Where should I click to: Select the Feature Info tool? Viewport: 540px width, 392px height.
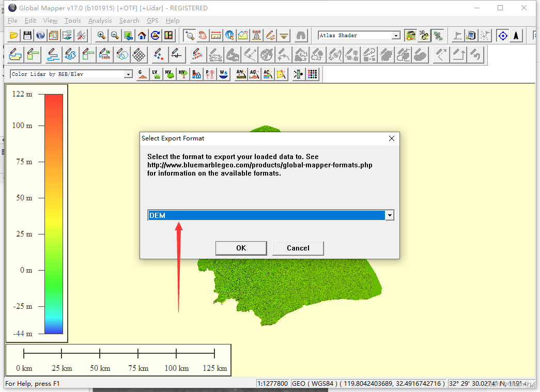pyautogui.click(x=229, y=36)
